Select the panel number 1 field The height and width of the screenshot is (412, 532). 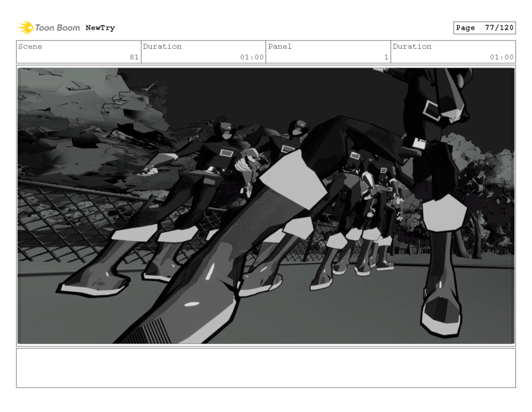click(385, 58)
